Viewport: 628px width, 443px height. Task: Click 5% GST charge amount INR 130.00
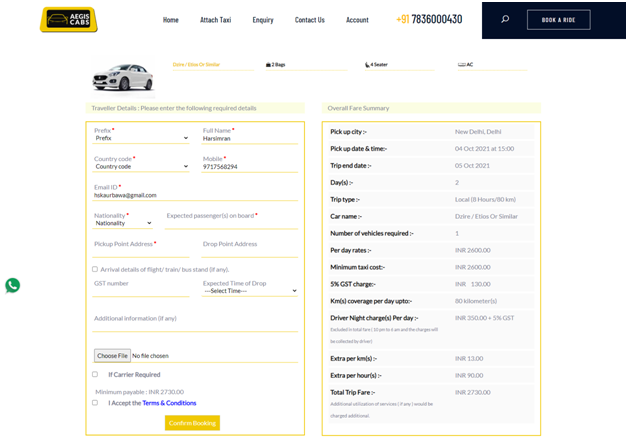[472, 284]
